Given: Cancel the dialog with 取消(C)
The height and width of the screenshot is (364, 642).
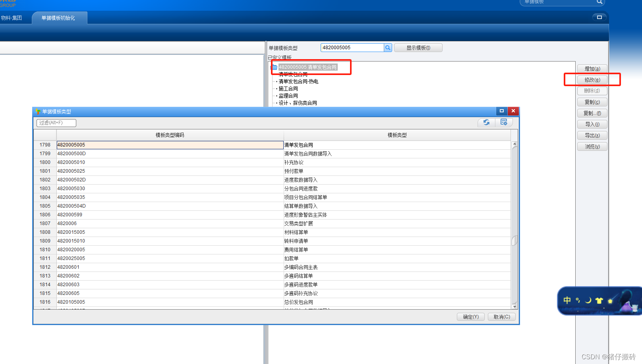Looking at the screenshot, I should (501, 316).
